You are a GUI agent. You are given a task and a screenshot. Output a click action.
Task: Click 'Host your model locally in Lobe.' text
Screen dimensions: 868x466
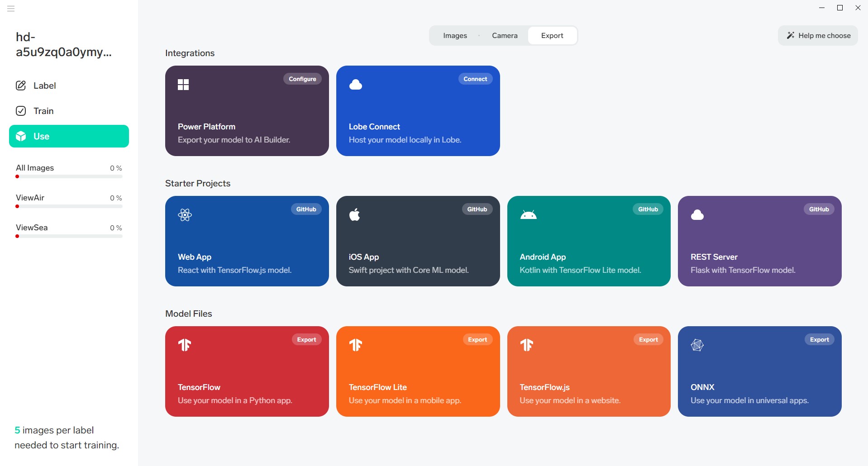click(405, 140)
